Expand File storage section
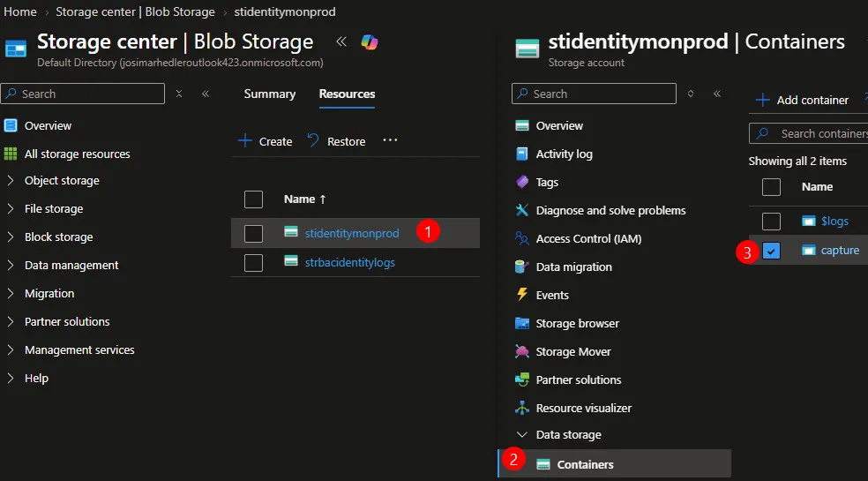Viewport: 868px width, 481px height. [x=11, y=208]
